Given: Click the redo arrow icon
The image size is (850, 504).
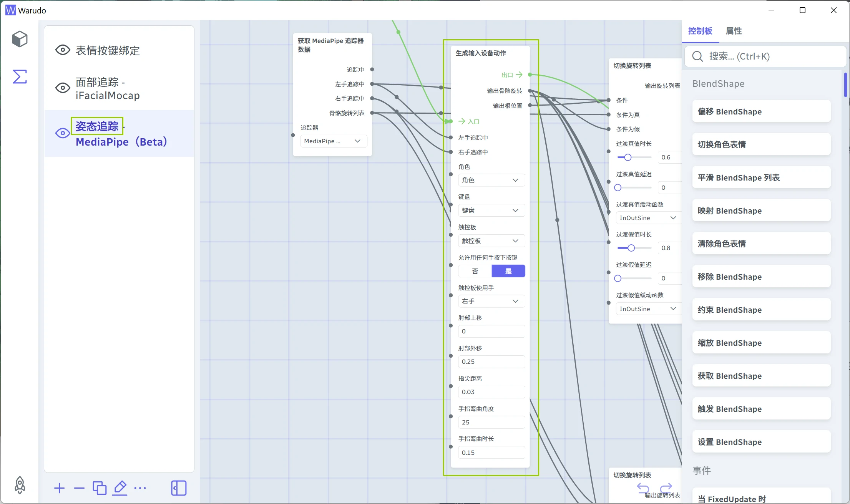Looking at the screenshot, I should 666,488.
